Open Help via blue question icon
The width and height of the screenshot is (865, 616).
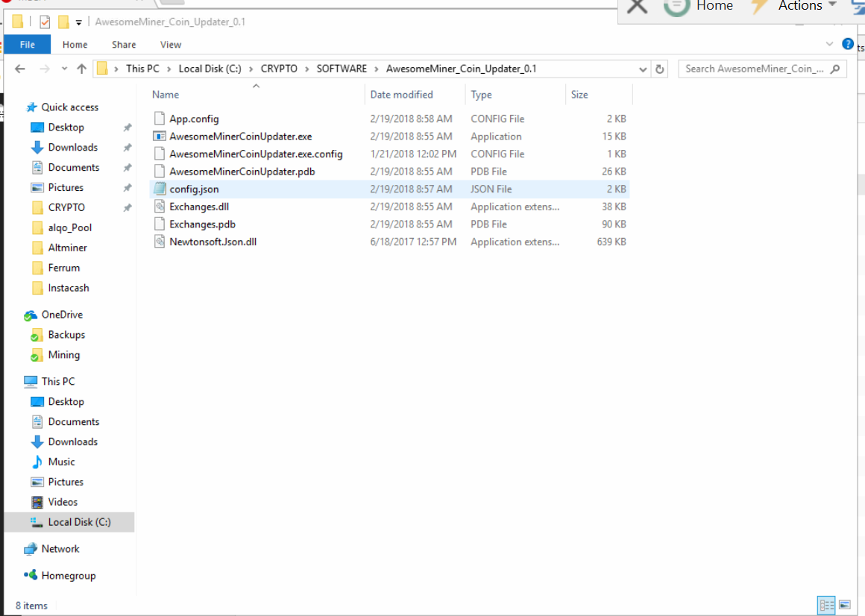[848, 44]
